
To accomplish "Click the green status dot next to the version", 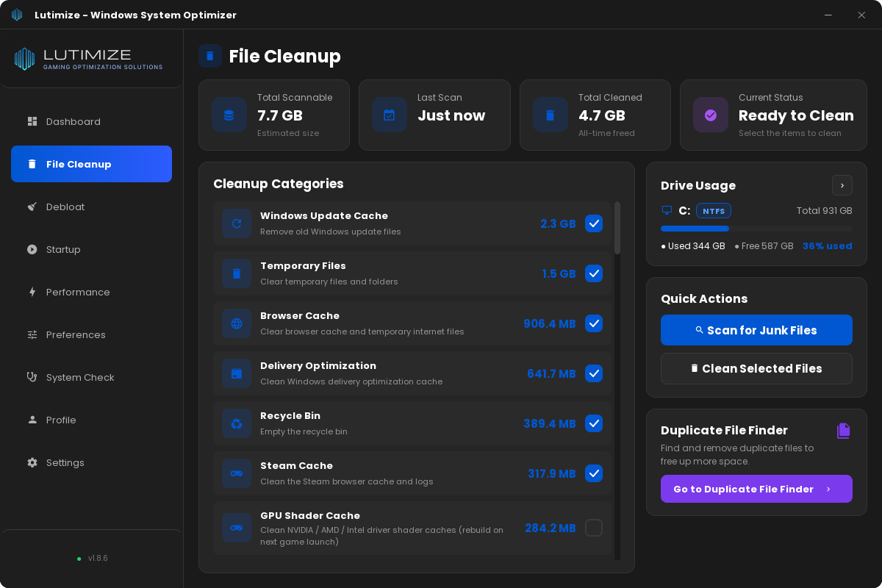I will (x=79, y=559).
